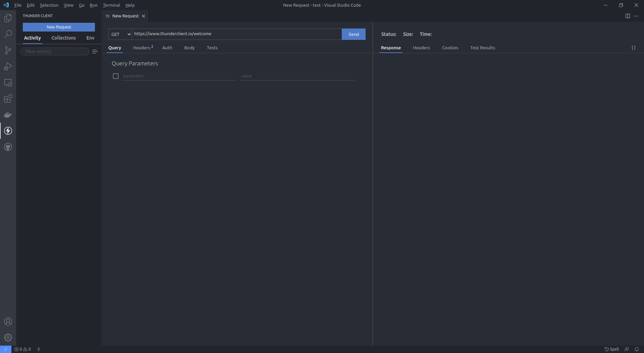This screenshot has width=644, height=353.
Task: Click the filter options icon beside filter activity
Action: [x=95, y=51]
